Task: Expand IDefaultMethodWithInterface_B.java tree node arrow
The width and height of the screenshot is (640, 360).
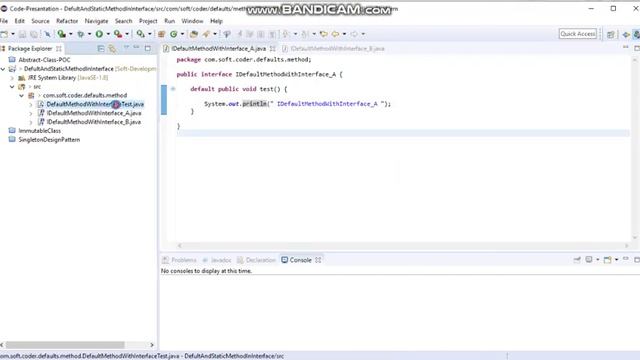Action: 31,122
